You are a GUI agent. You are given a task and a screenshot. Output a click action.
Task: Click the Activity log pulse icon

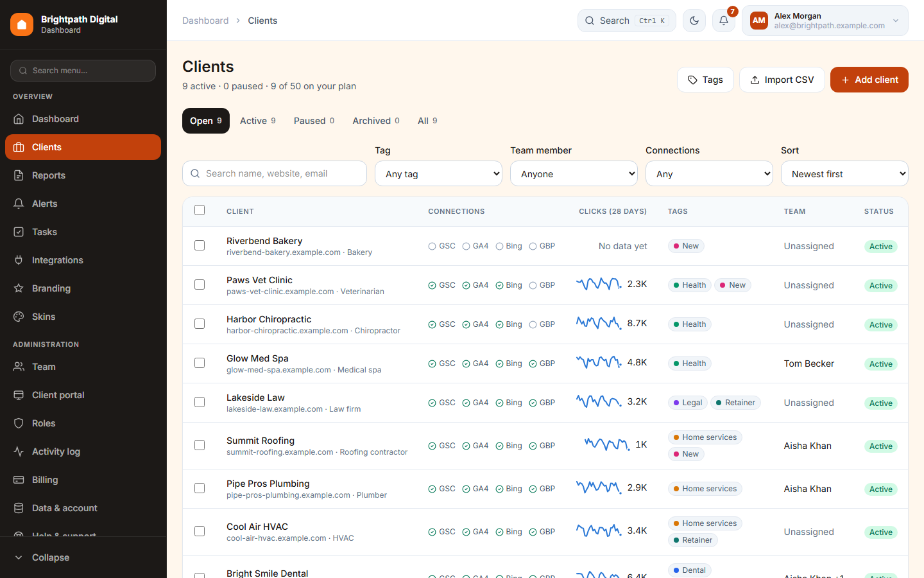coord(19,451)
